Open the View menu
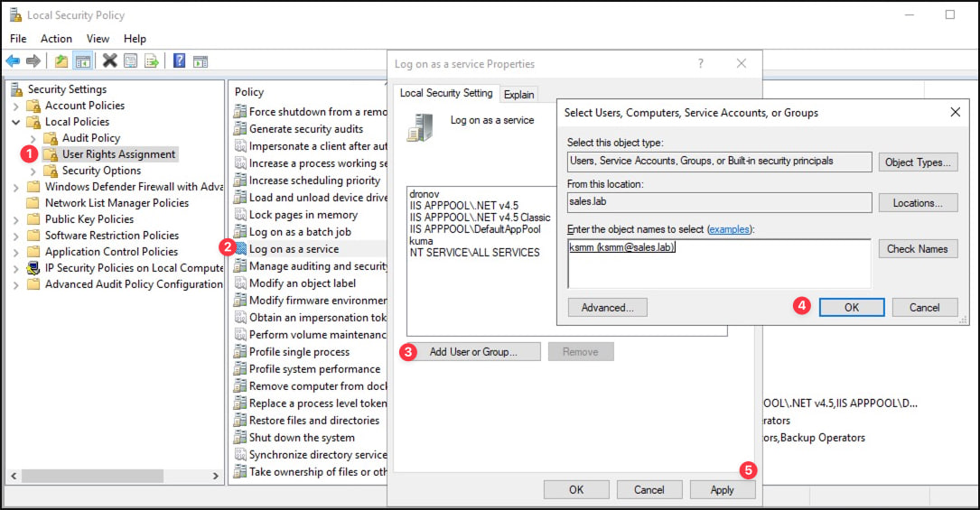 [98, 39]
